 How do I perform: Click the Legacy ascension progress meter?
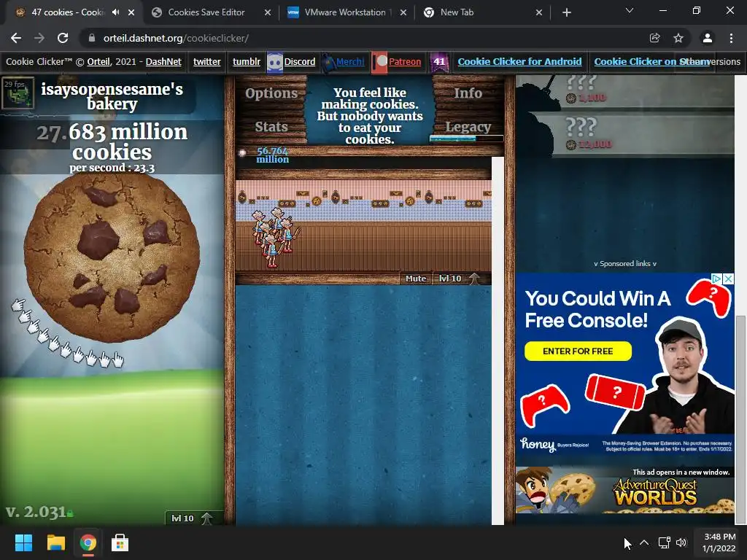pos(466,139)
